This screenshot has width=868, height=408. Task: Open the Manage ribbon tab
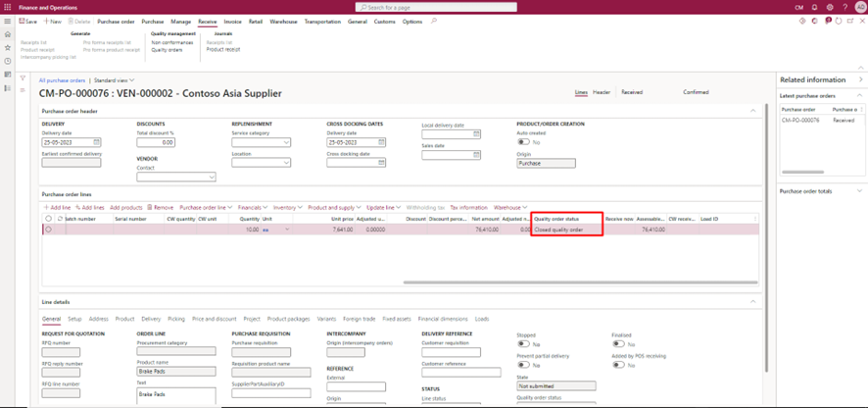click(181, 22)
